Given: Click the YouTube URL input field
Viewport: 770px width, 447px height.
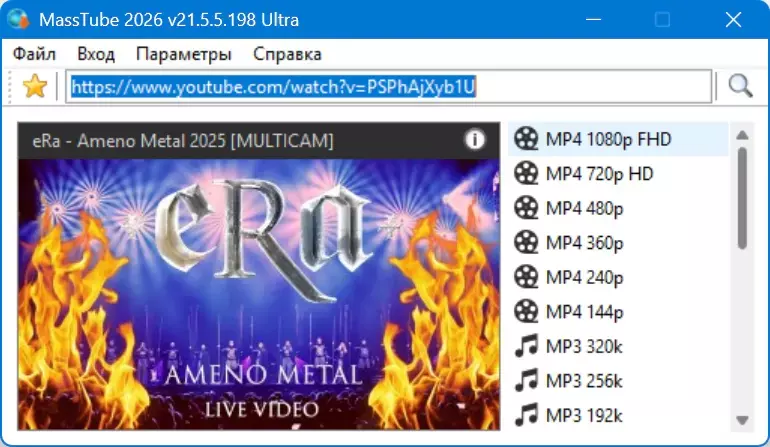Looking at the screenshot, I should pyautogui.click(x=388, y=86).
